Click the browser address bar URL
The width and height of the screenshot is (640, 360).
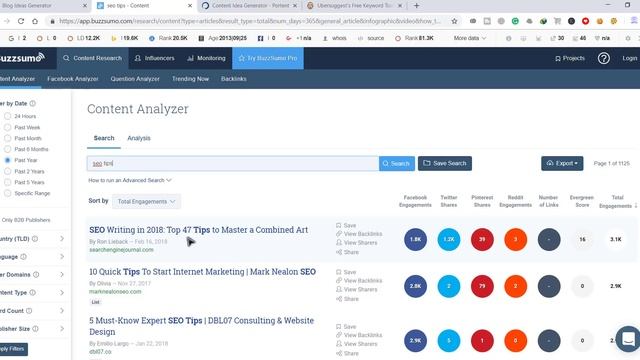pyautogui.click(x=249, y=21)
